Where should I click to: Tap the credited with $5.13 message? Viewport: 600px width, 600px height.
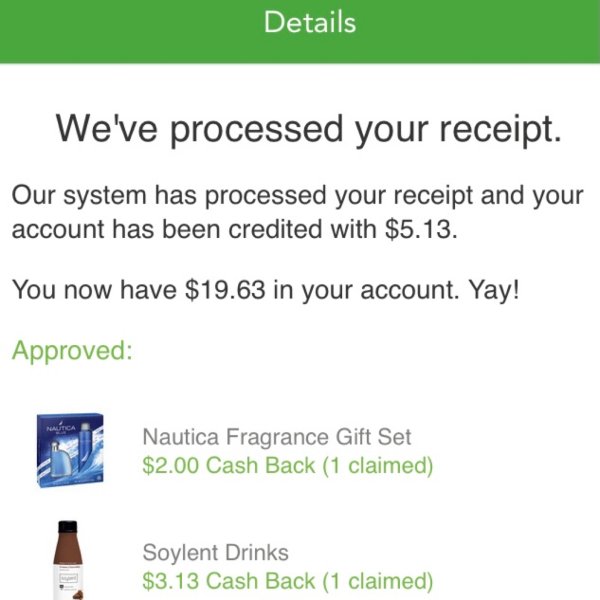(297, 212)
